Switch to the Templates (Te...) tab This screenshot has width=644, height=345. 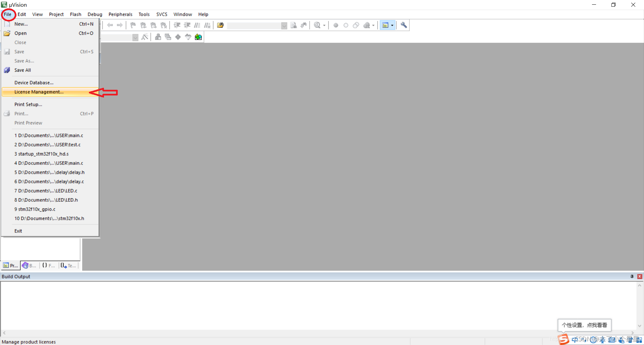(x=68, y=266)
